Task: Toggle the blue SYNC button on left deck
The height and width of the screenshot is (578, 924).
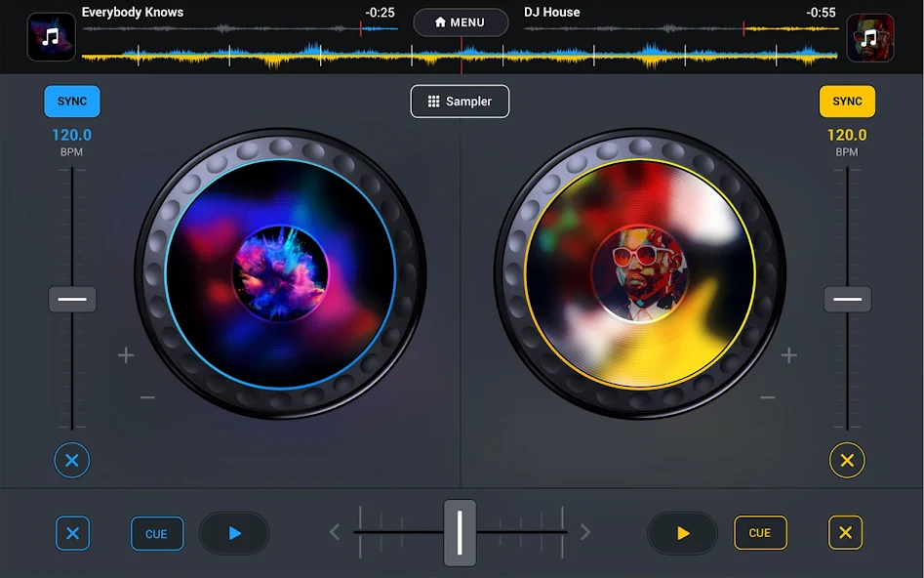Action: (x=72, y=102)
